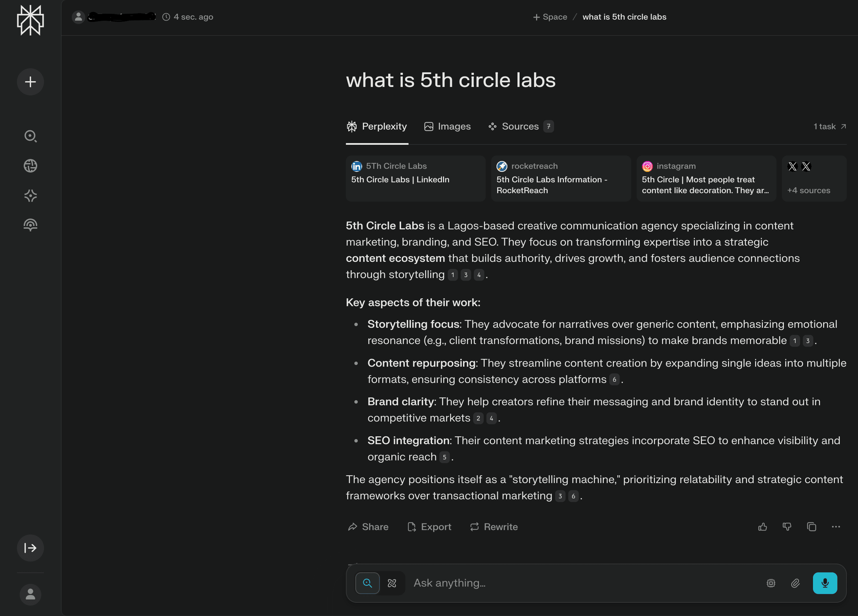Mark answer helpful with thumbs up
The width and height of the screenshot is (858, 616).
pyautogui.click(x=762, y=527)
